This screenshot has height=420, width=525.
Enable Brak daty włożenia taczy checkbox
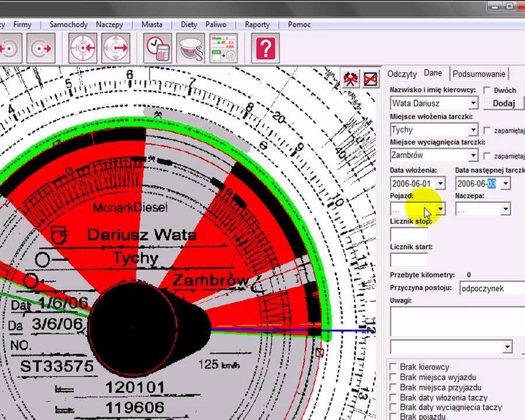pyautogui.click(x=393, y=397)
